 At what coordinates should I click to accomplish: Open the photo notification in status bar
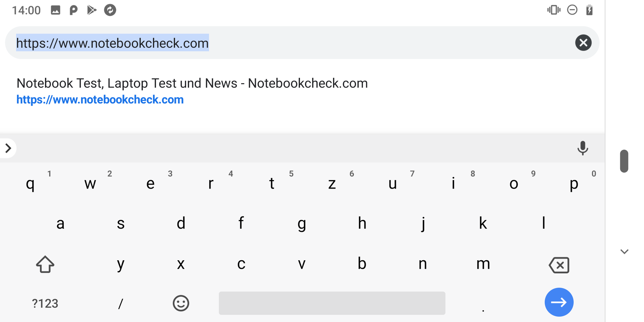click(55, 10)
